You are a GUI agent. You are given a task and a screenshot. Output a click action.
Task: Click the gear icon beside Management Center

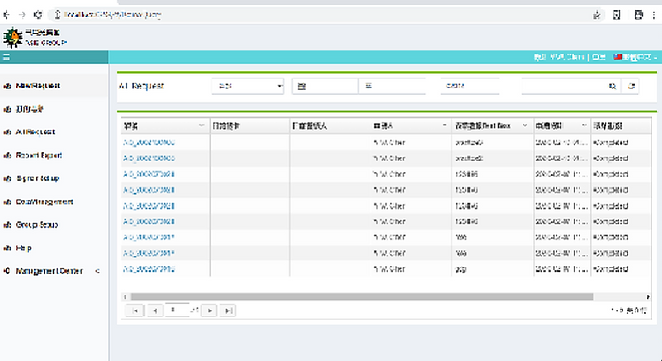[x=7, y=271]
